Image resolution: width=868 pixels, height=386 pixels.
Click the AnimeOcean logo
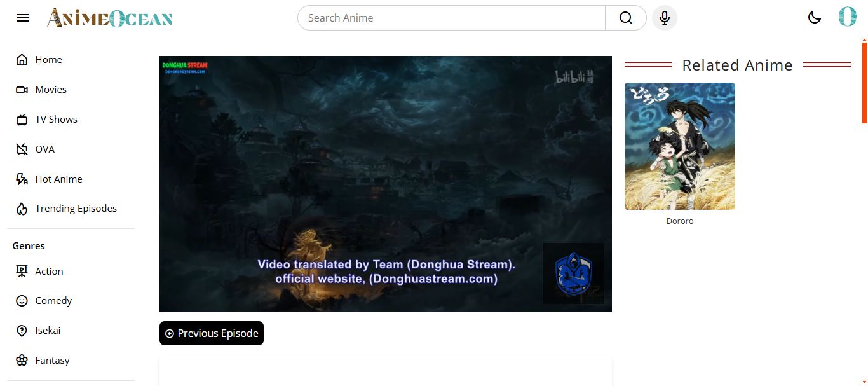[109, 18]
